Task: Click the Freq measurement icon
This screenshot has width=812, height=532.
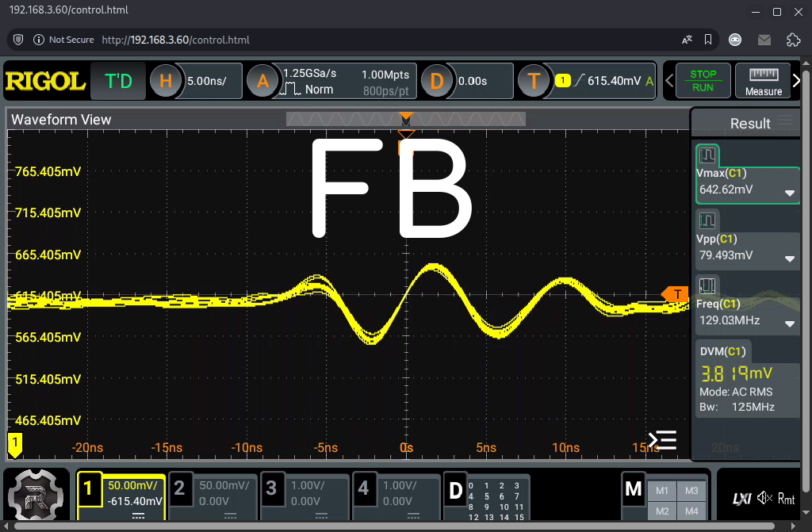Action: [x=707, y=286]
